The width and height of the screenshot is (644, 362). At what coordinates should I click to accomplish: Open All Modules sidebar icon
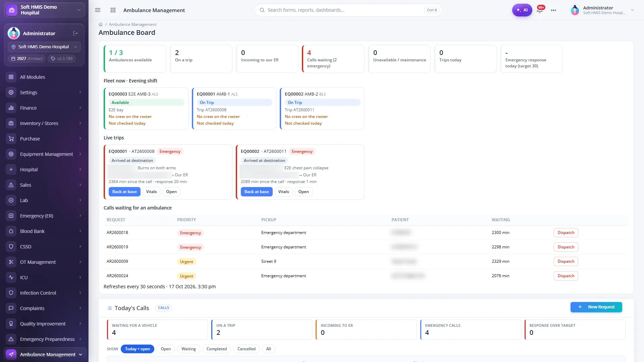tap(11, 77)
